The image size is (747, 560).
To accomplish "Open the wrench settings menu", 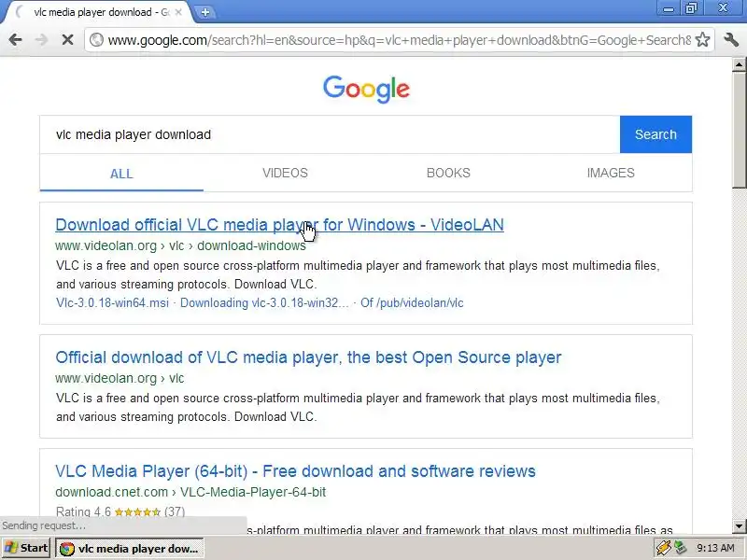I will [x=731, y=39].
